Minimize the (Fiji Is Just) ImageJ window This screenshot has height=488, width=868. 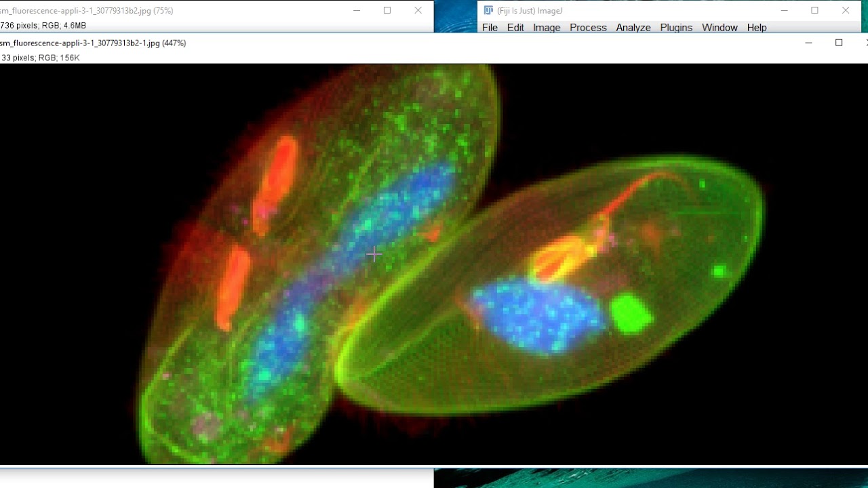pos(784,10)
